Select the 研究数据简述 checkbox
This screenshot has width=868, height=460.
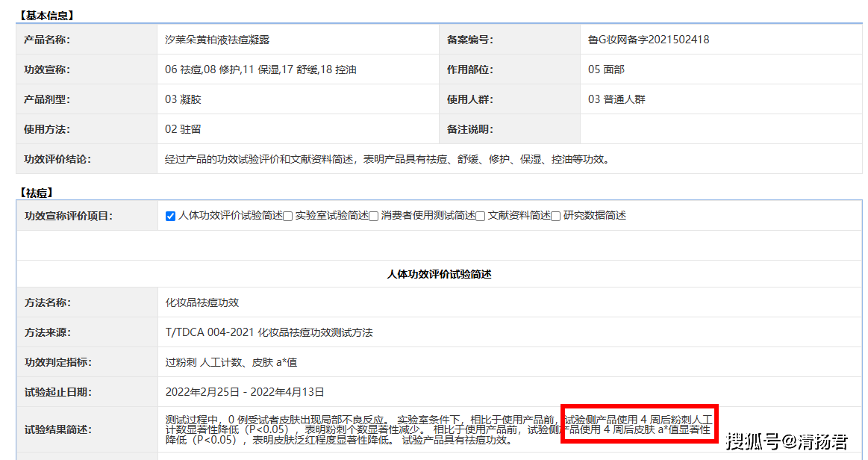556,217
